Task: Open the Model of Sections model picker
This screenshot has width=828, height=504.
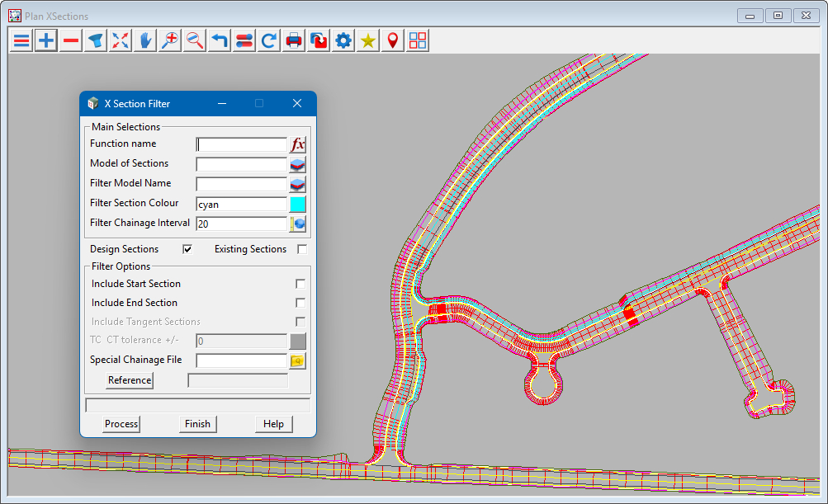Action: coord(298,164)
